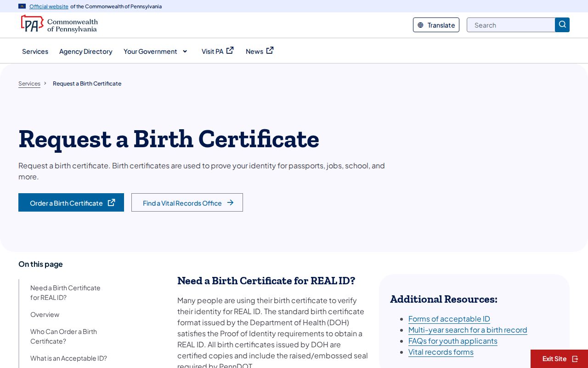Open Forms of acceptable ID link
The height and width of the screenshot is (368, 588).
click(449, 319)
